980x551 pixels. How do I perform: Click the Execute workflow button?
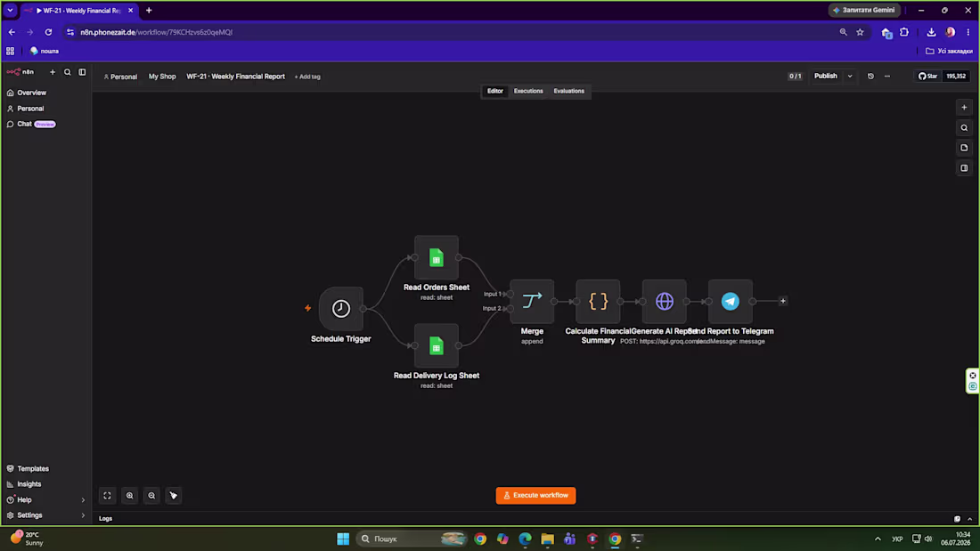[x=535, y=496]
